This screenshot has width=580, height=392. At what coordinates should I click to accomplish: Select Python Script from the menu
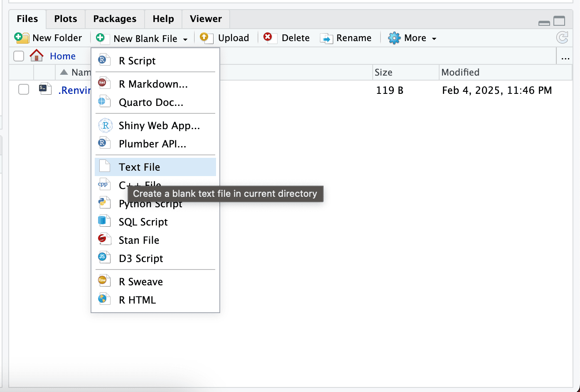(150, 204)
